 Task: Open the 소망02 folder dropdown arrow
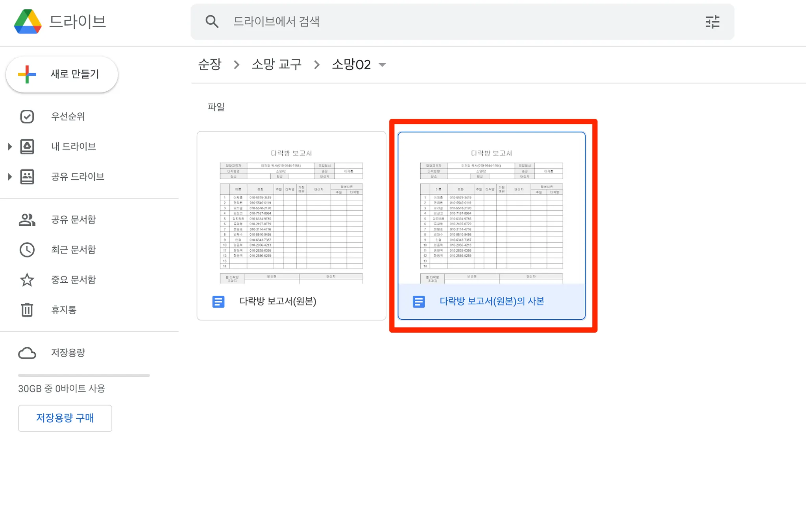[382, 65]
